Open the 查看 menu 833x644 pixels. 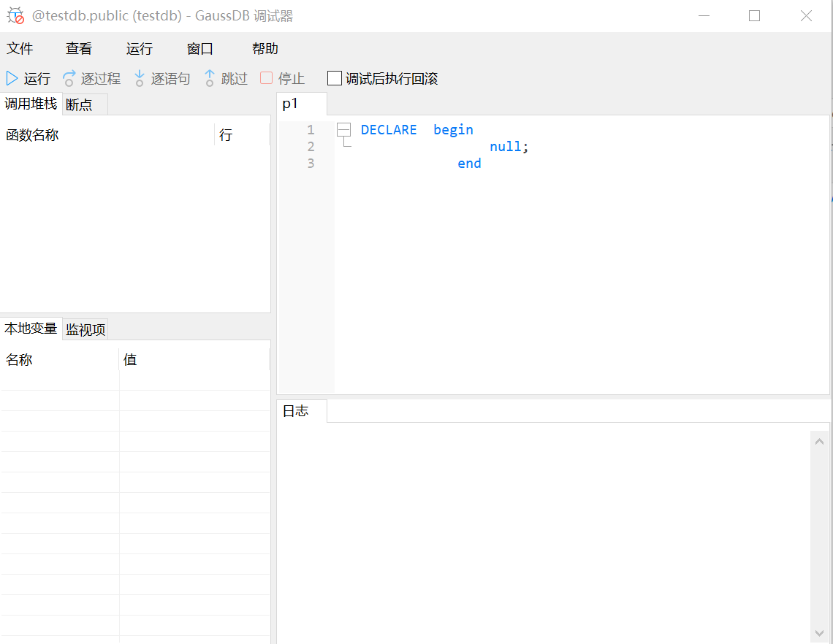[x=79, y=49]
